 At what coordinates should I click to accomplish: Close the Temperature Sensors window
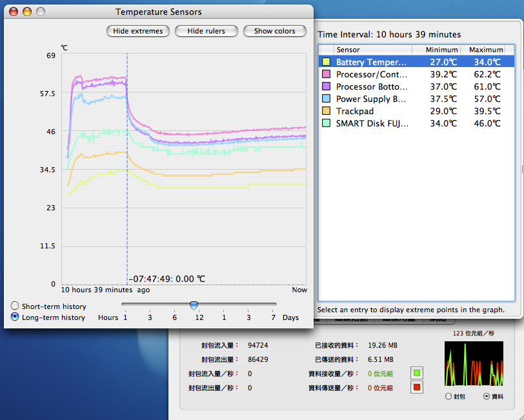[x=14, y=12]
